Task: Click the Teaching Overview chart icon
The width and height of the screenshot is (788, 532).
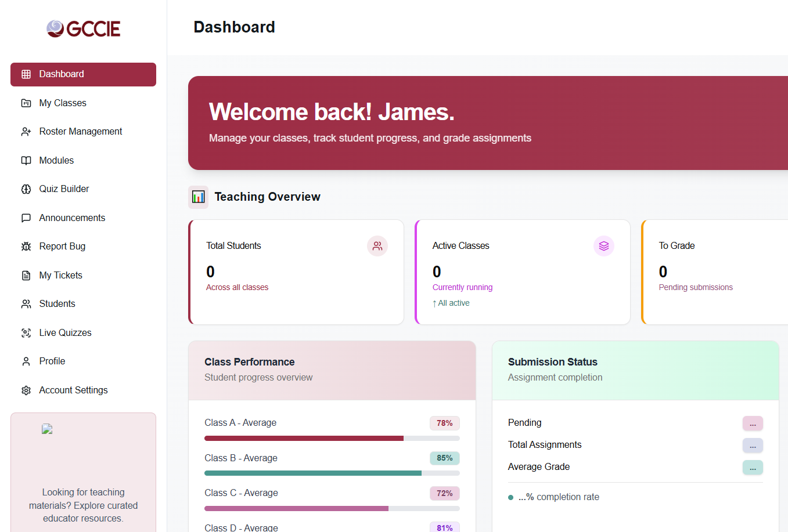Action: point(198,197)
